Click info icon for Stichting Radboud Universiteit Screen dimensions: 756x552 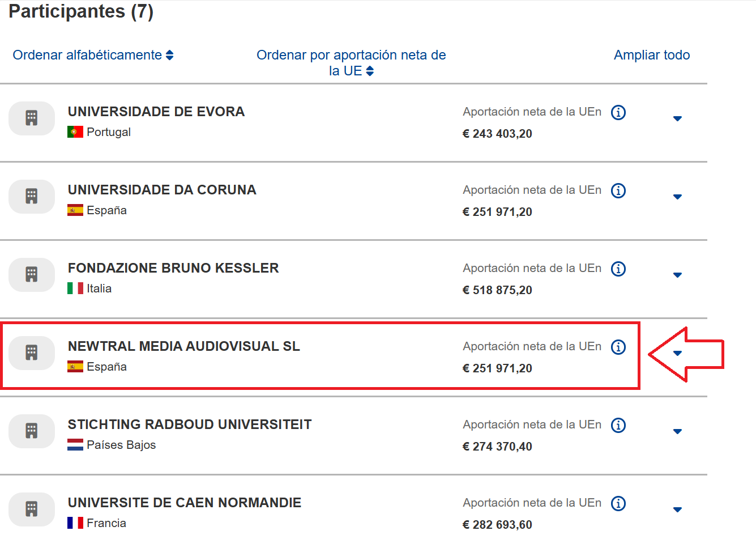click(x=618, y=425)
